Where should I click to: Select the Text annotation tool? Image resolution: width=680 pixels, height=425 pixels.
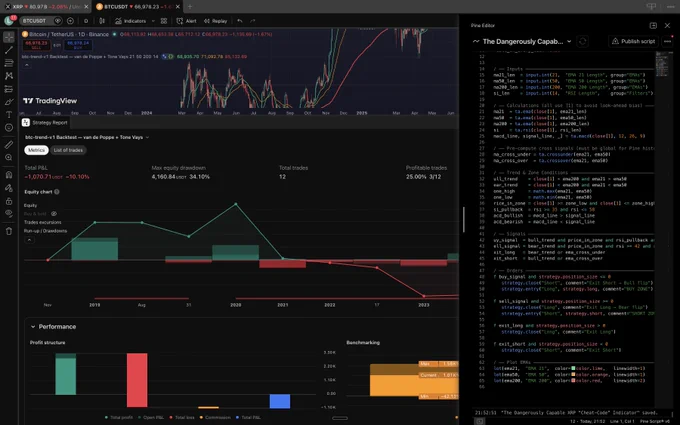[9, 114]
